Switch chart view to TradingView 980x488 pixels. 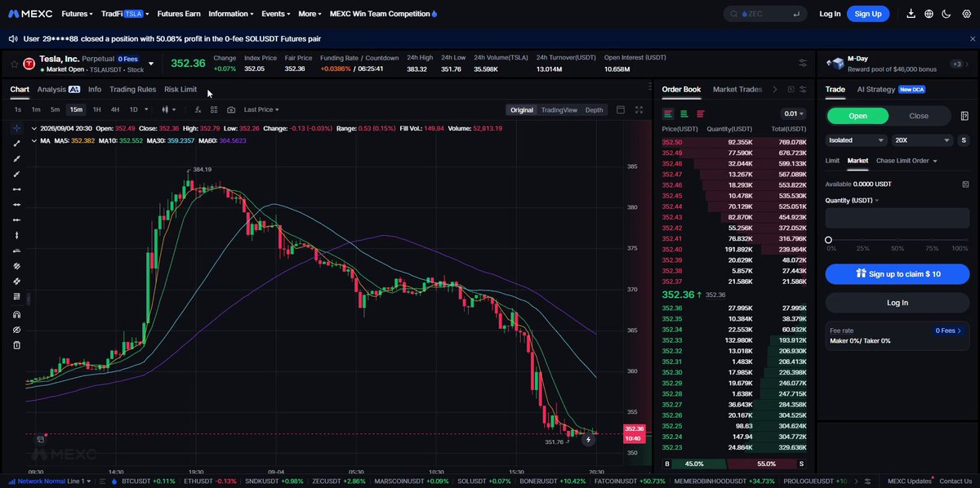pyautogui.click(x=559, y=109)
